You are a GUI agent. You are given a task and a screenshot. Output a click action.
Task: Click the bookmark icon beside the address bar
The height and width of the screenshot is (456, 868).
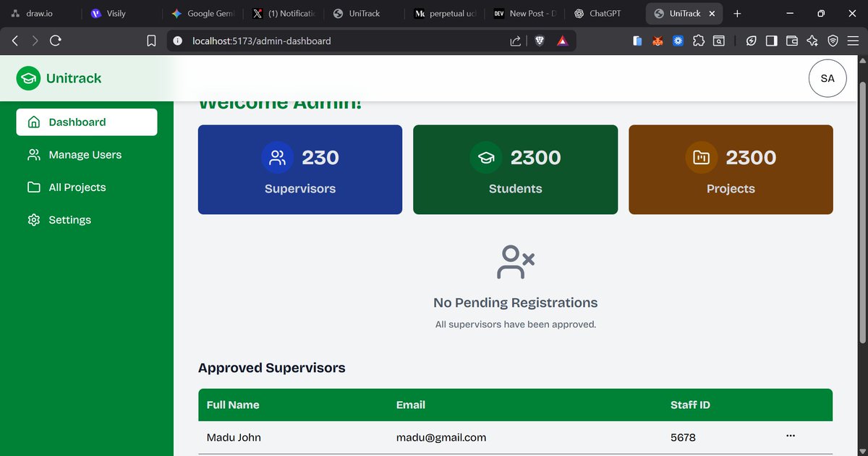point(151,41)
